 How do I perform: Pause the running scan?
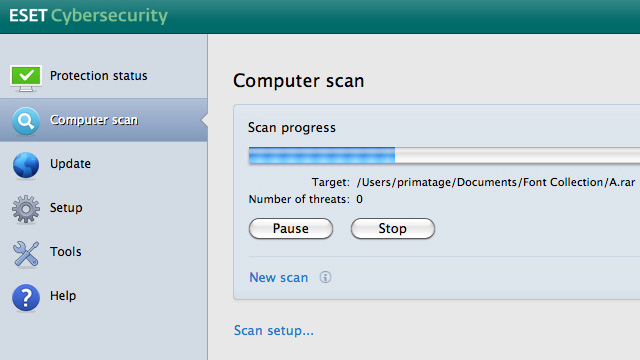[x=291, y=228]
